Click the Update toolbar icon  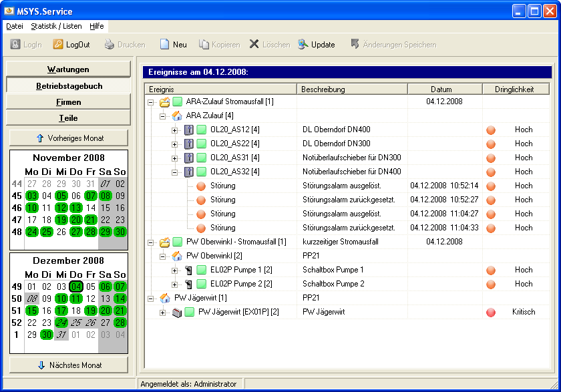(x=303, y=45)
